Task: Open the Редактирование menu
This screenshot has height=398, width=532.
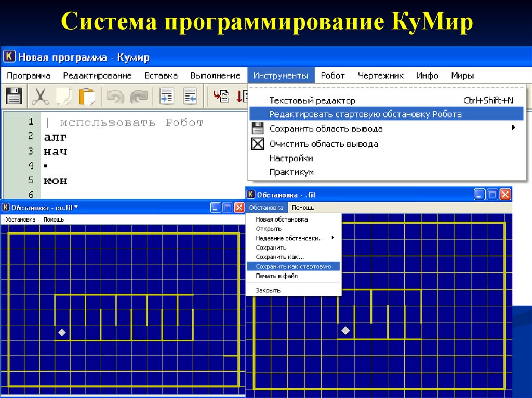Action: (97, 75)
